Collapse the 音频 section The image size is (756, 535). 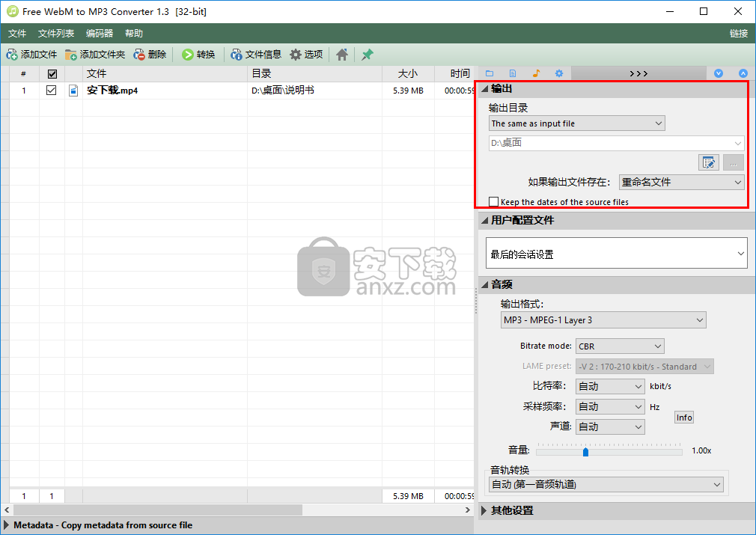point(485,285)
